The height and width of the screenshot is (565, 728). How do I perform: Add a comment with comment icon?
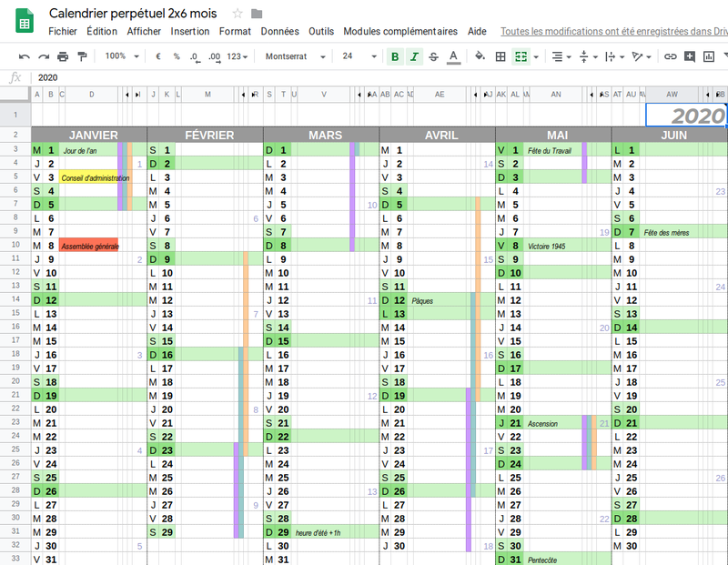pos(690,56)
